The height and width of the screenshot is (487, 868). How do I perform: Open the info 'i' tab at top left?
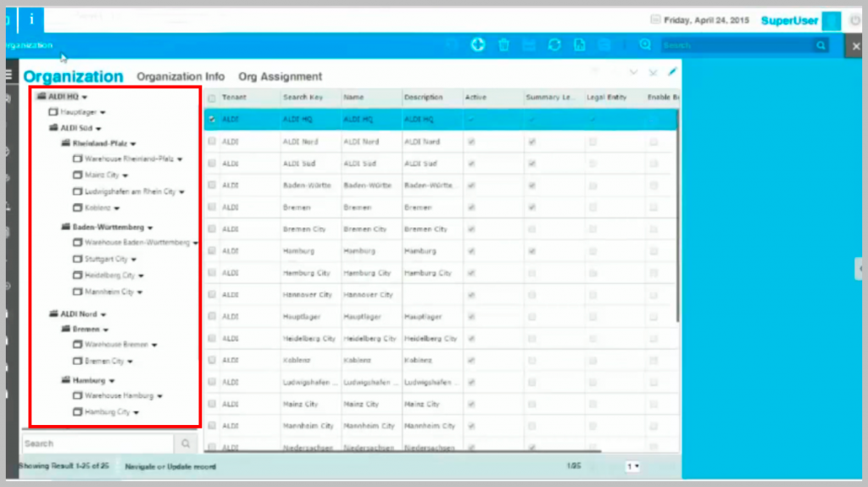[31, 20]
